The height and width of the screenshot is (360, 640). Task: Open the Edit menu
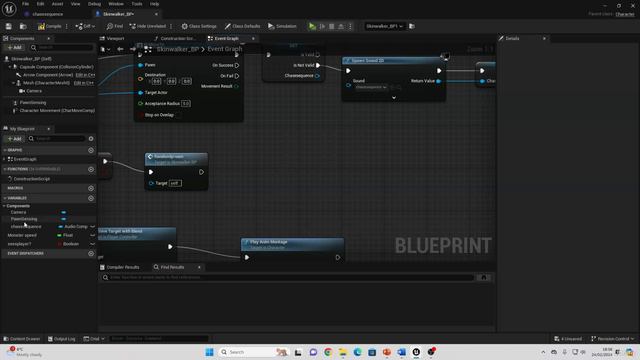(40, 4)
